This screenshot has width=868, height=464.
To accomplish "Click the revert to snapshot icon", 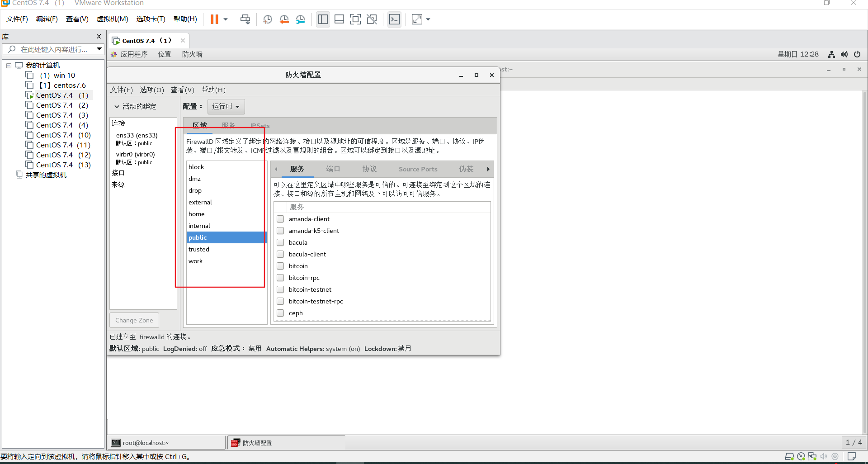I will click(x=284, y=19).
